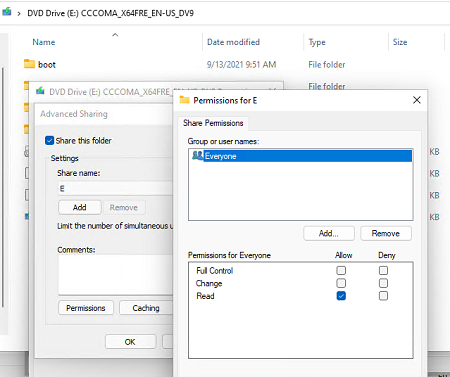Open Caching settings

click(146, 308)
